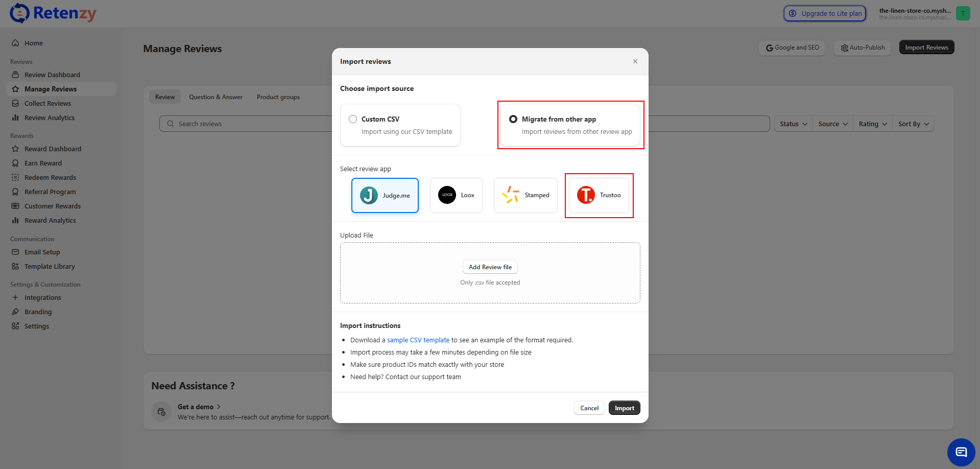This screenshot has height=469, width=980.
Task: Click the "Manage Reviews" page heading
Action: click(x=182, y=49)
